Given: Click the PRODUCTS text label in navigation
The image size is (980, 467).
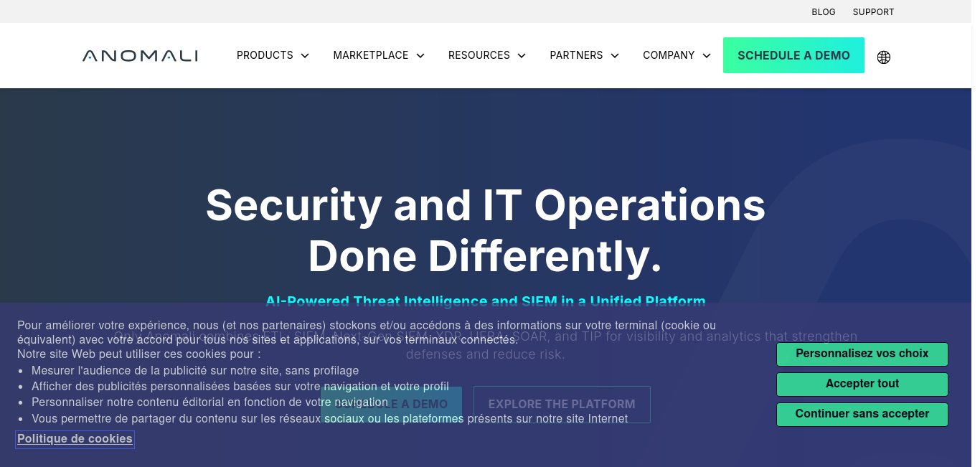Looking at the screenshot, I should (265, 55).
